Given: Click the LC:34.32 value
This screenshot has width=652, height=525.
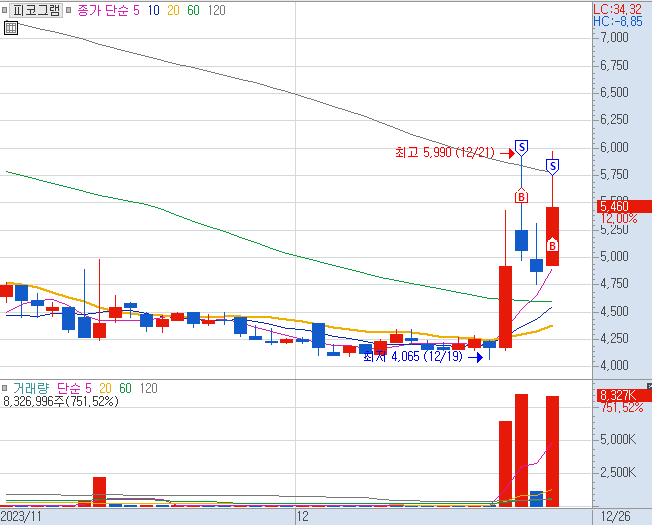Looking at the screenshot, I should click(617, 9).
